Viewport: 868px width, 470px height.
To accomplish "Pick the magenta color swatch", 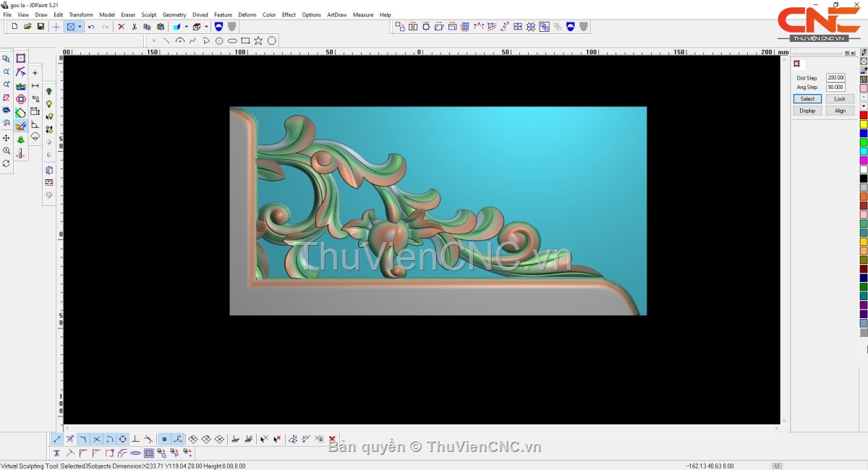I will point(864,161).
